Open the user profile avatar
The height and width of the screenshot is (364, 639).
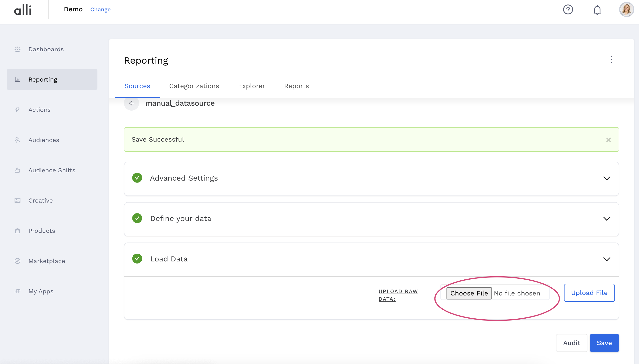click(626, 9)
